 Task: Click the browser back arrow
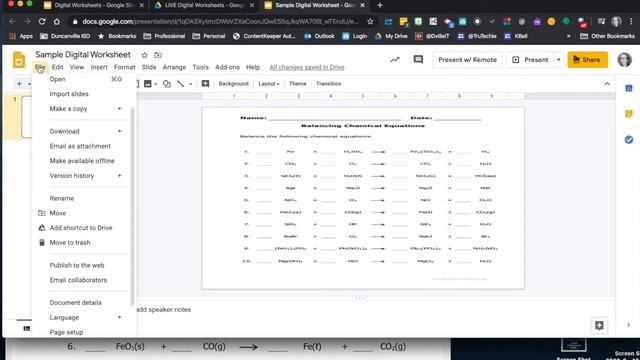(x=12, y=21)
